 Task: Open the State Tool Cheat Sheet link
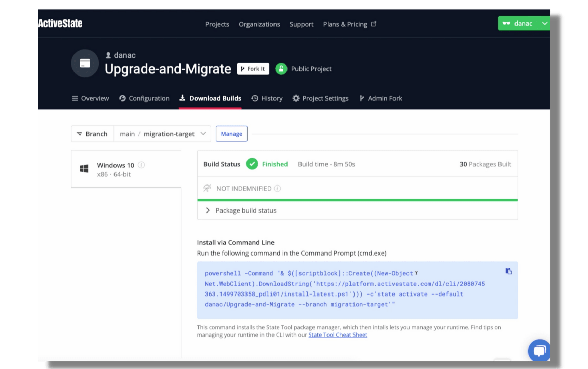click(338, 335)
